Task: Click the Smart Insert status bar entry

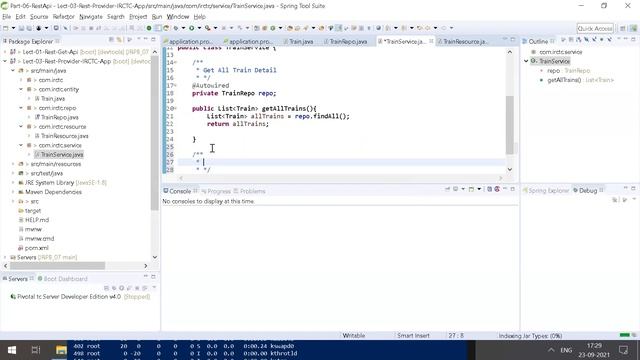Action: pyautogui.click(x=413, y=336)
